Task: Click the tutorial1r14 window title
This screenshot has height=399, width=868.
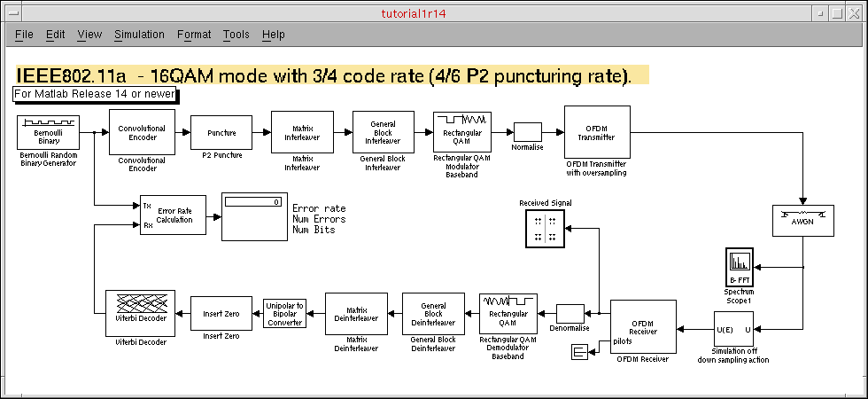Action: tap(414, 14)
